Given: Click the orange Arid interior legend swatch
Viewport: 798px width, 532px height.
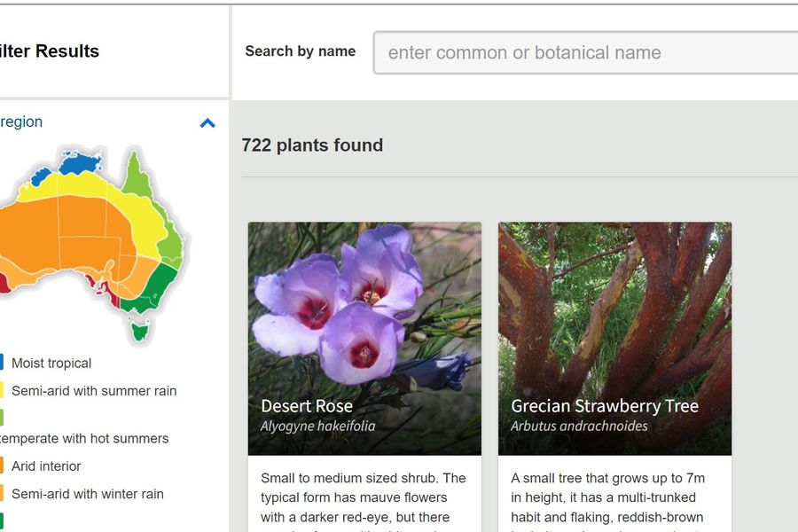Looking at the screenshot, I should 1,465.
